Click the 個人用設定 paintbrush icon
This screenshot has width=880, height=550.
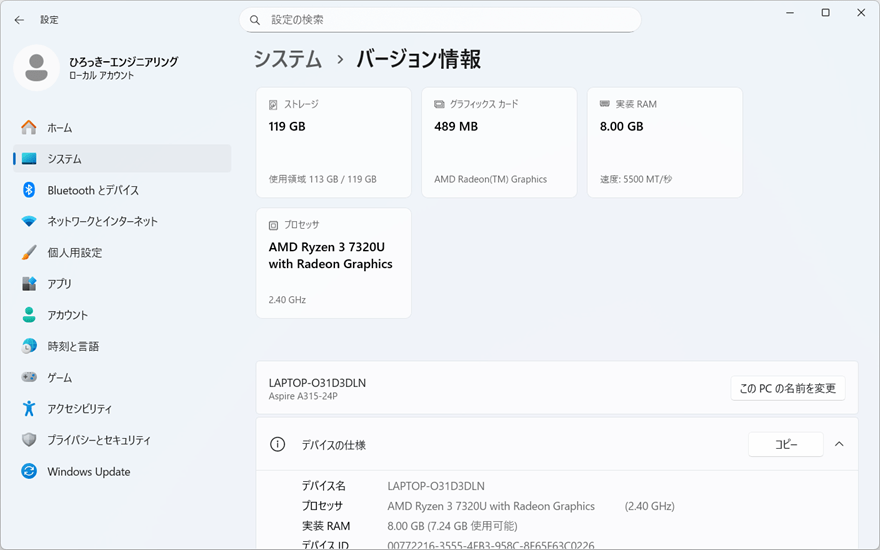29,253
